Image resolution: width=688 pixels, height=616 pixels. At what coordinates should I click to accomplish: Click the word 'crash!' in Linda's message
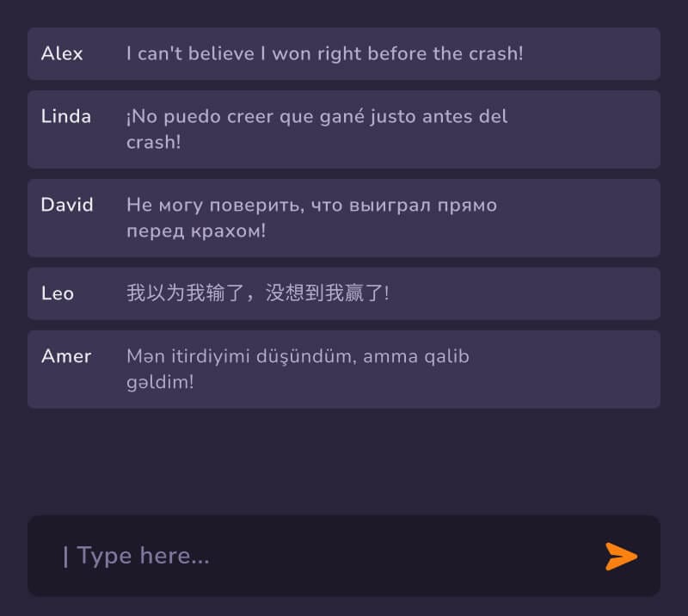point(154,142)
